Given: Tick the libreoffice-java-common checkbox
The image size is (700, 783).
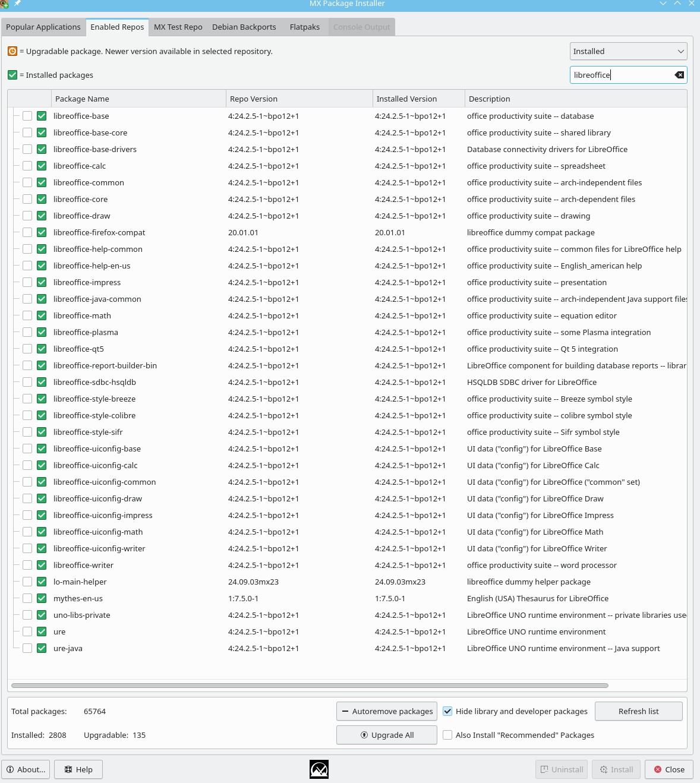Looking at the screenshot, I should coord(27,299).
